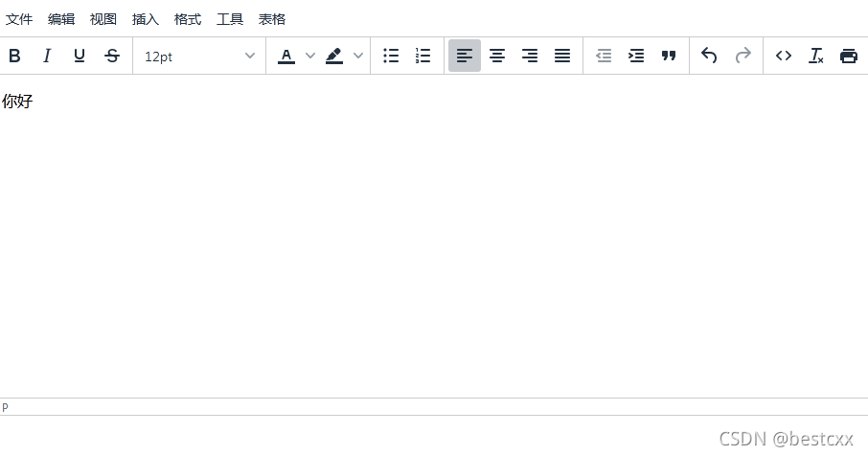
Task: Undo the last action
Action: [x=709, y=56]
